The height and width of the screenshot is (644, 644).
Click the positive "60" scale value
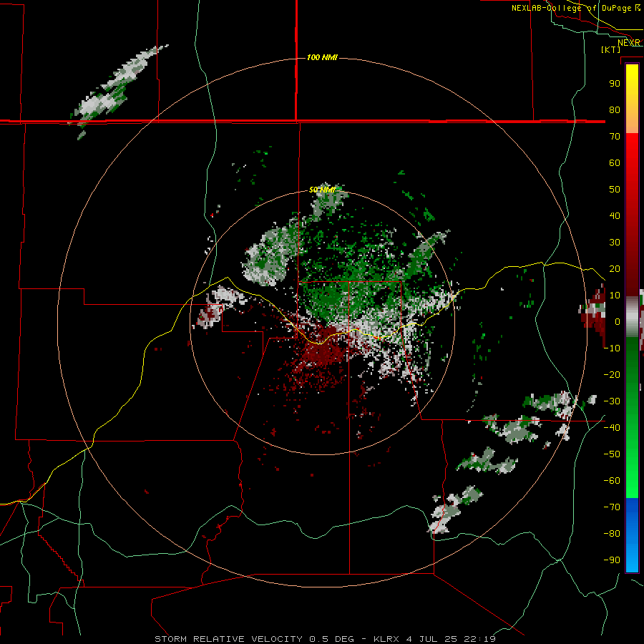click(x=615, y=163)
